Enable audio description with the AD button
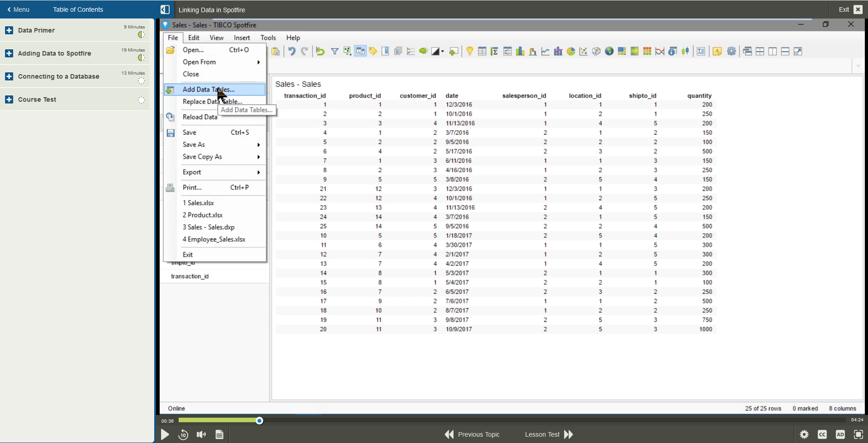868x443 pixels. tap(840, 434)
